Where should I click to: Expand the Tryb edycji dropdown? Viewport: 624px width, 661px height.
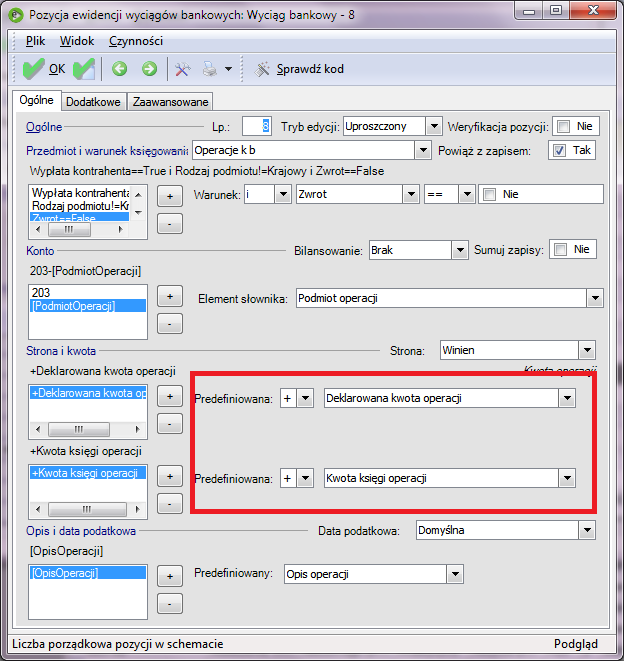point(433,126)
